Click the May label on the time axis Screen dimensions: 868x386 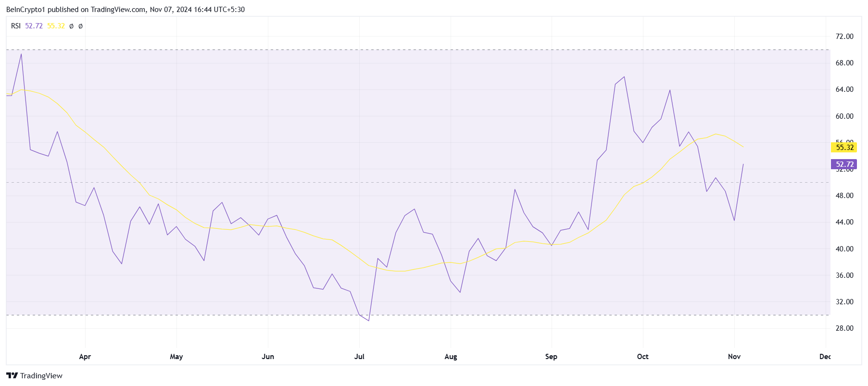click(176, 357)
